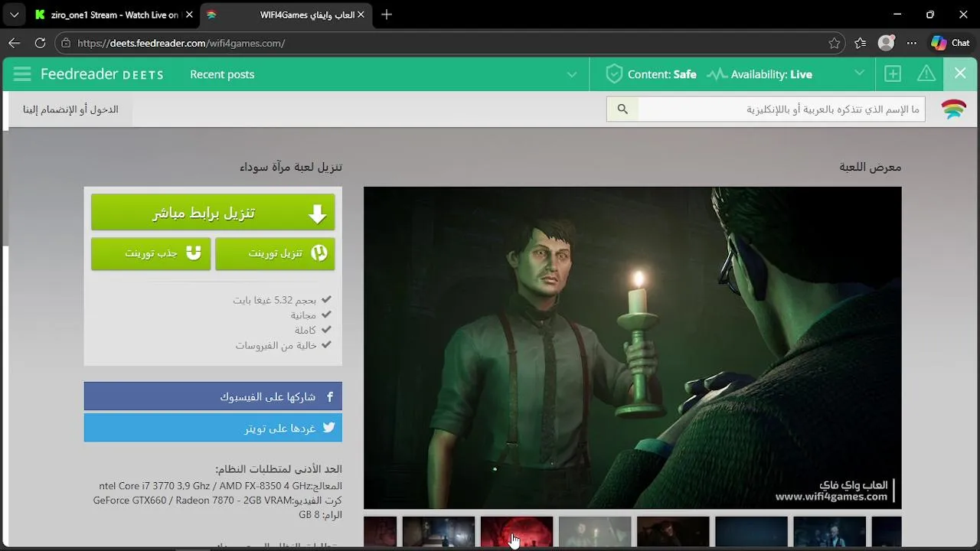
Task: Expand the Content and Availability details chevron
Action: coord(859,73)
